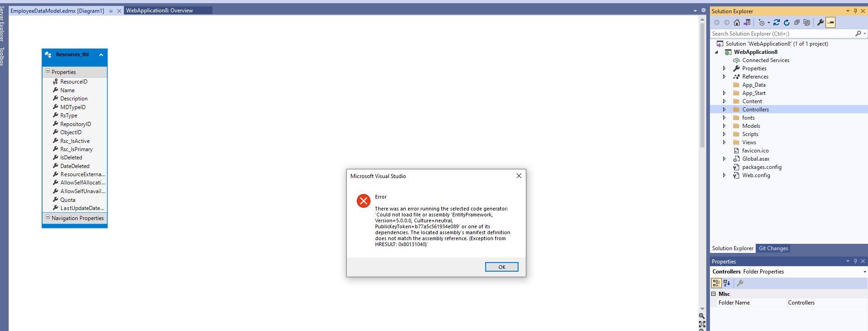Collapse all items in Solution Explorer
This screenshot has height=331, width=868.
click(x=797, y=22)
